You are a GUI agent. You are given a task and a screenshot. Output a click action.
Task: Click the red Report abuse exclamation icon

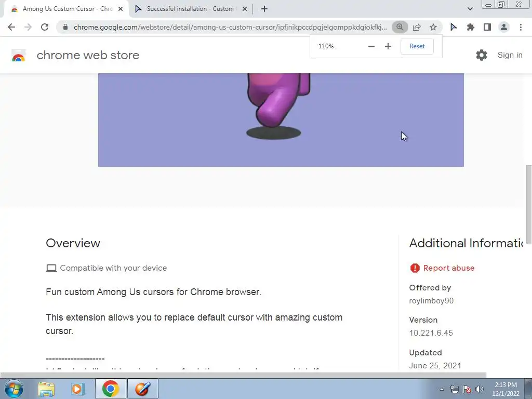point(415,268)
